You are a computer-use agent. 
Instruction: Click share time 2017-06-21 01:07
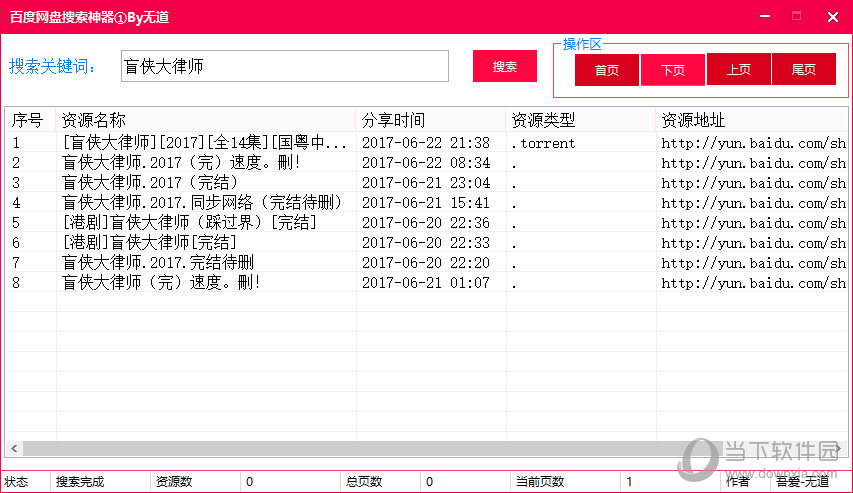[x=426, y=282]
